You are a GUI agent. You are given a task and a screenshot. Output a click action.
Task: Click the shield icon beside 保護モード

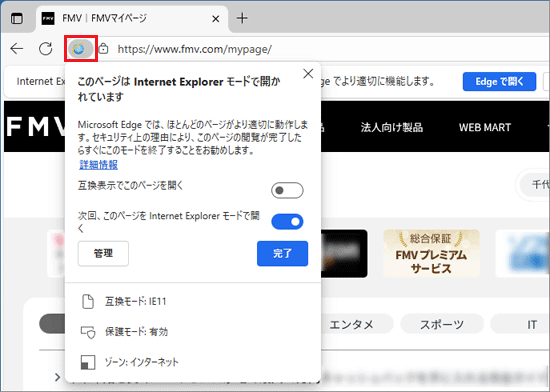coord(88,332)
